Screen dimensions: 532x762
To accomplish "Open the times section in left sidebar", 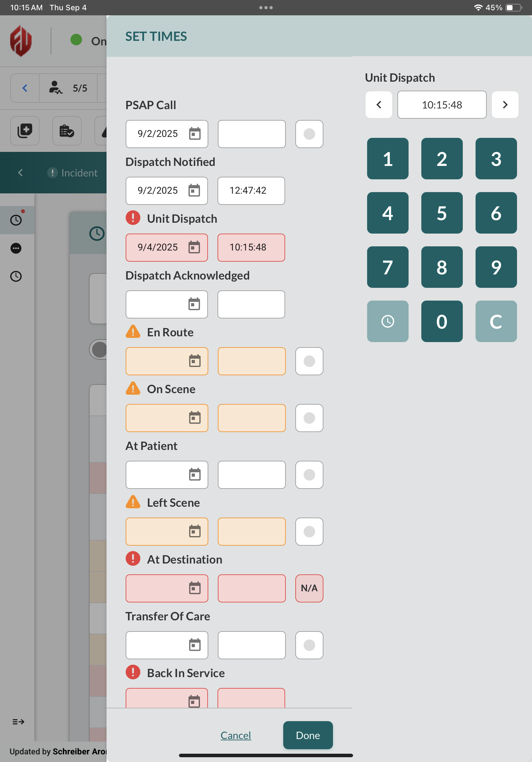I will pyautogui.click(x=16, y=220).
